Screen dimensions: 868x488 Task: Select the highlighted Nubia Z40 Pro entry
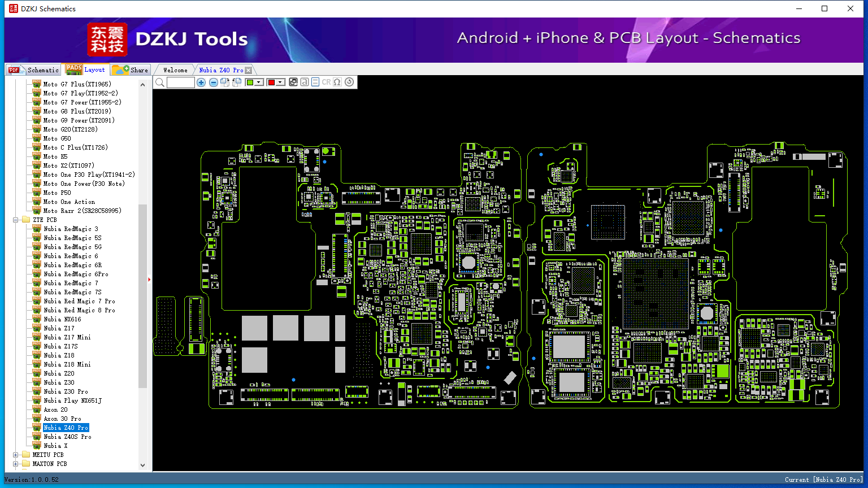[66, 428]
